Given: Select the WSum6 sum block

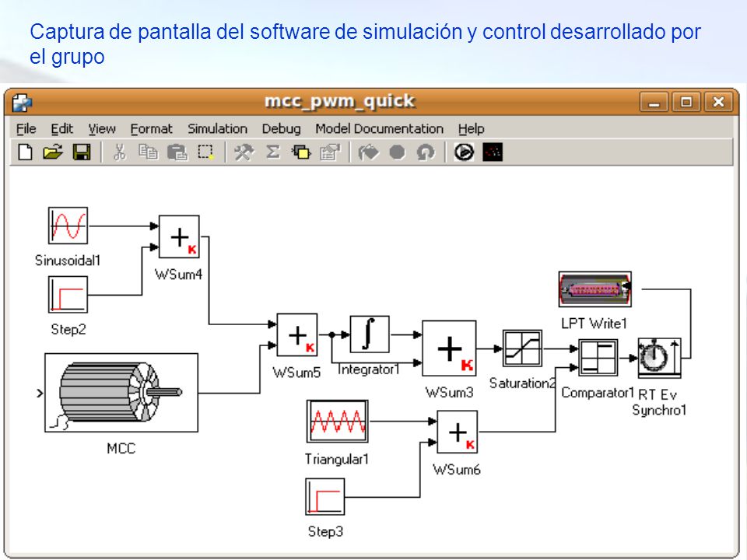Looking at the screenshot, I should [x=458, y=432].
